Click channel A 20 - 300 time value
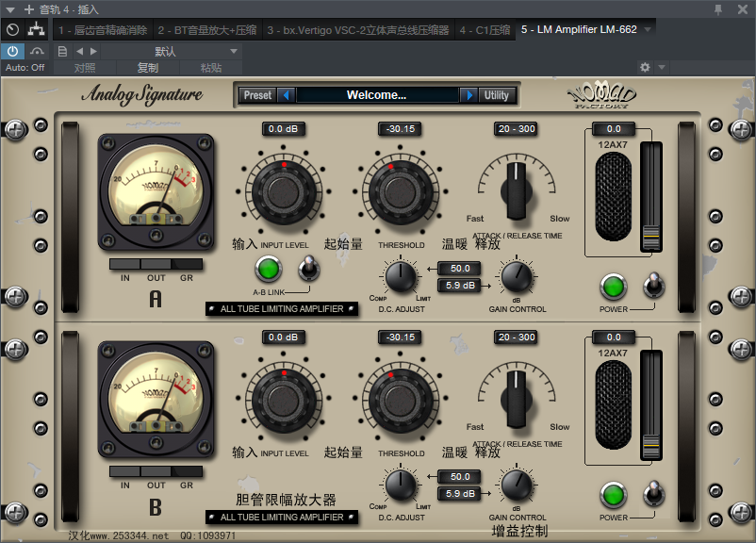The image size is (756, 543). [x=517, y=129]
